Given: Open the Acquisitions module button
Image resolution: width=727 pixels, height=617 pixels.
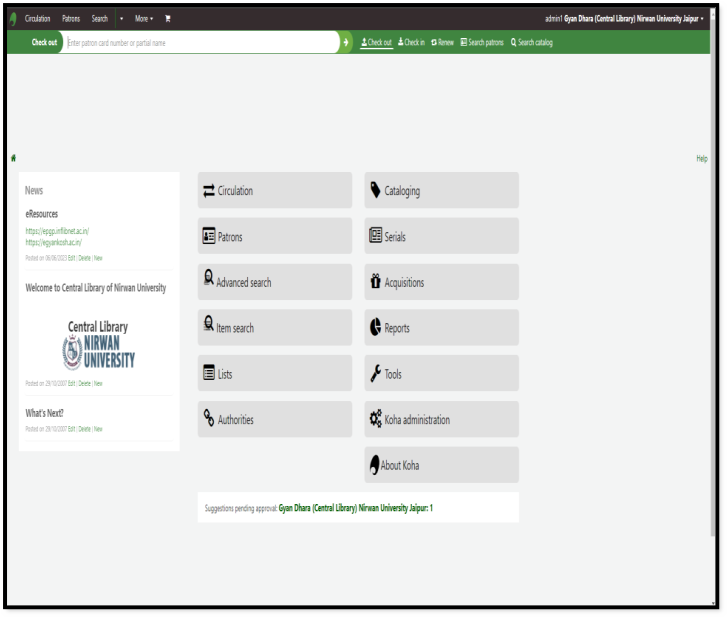Looking at the screenshot, I should pyautogui.click(x=441, y=282).
